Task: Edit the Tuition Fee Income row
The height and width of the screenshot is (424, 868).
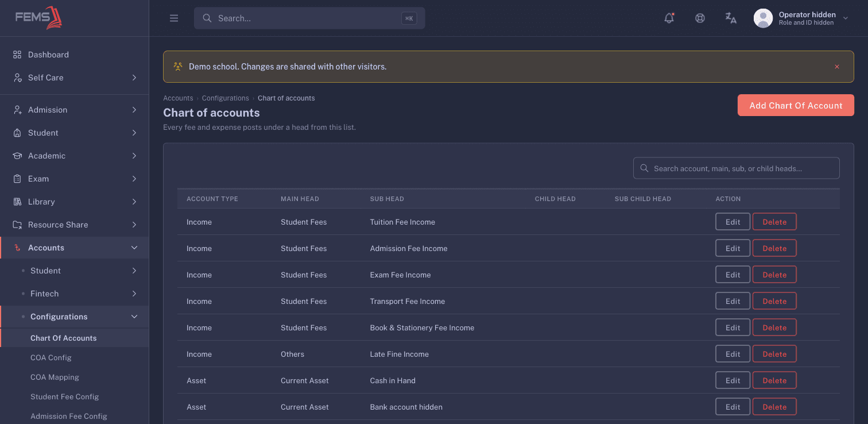Action: tap(733, 222)
